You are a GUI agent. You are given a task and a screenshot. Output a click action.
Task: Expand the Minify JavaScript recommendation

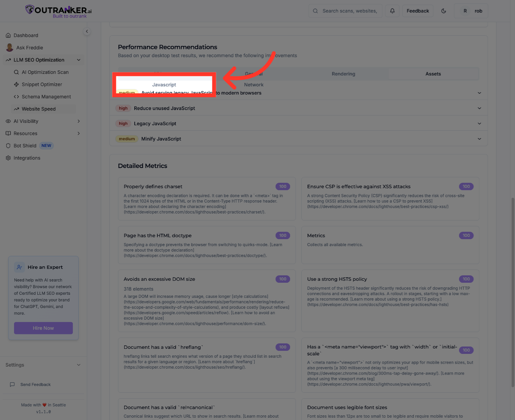pos(479,139)
